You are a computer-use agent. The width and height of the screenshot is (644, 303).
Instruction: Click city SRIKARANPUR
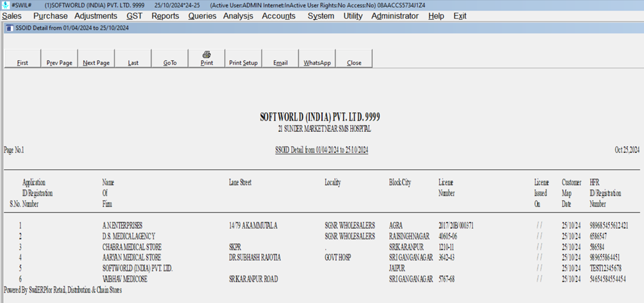click(x=406, y=247)
